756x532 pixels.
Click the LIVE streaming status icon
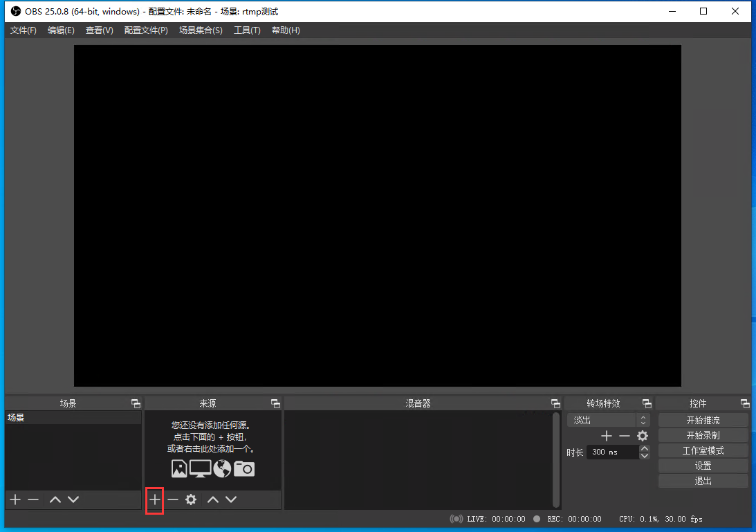(456, 519)
